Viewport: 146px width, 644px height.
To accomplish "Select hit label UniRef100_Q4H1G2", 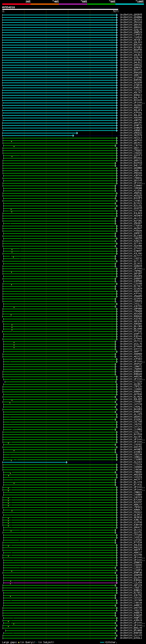I will point(131,65).
